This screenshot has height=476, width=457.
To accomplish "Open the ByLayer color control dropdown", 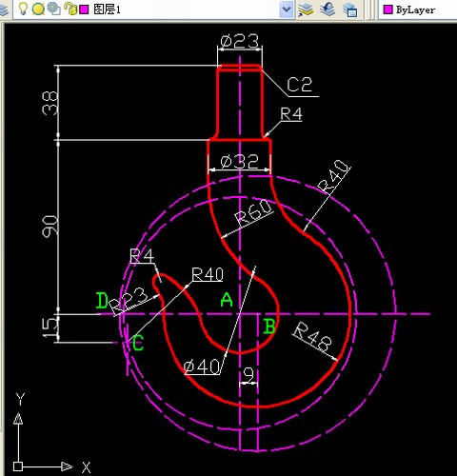I will point(417,10).
